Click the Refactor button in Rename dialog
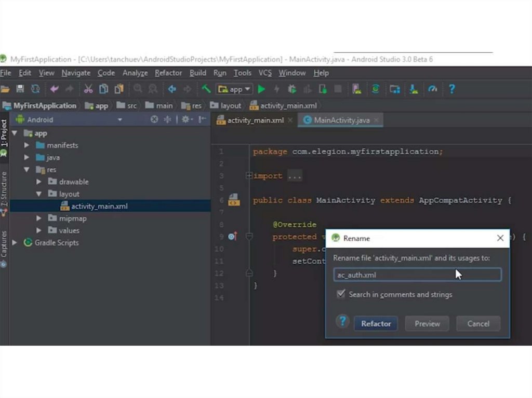Screen dimensions: 532x398 tap(376, 323)
